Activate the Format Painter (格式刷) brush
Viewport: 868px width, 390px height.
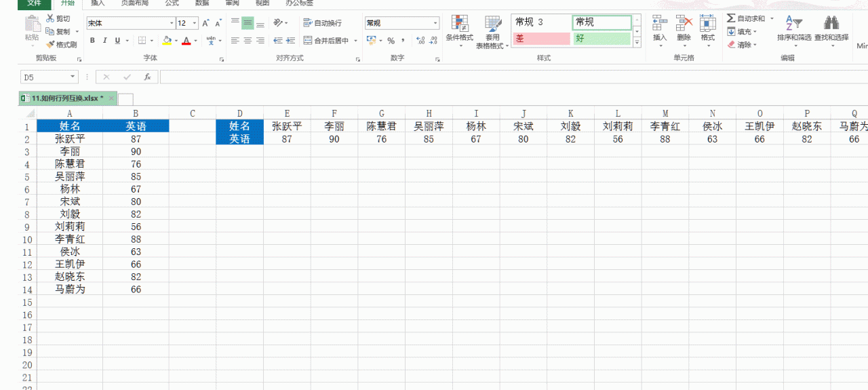[61, 45]
